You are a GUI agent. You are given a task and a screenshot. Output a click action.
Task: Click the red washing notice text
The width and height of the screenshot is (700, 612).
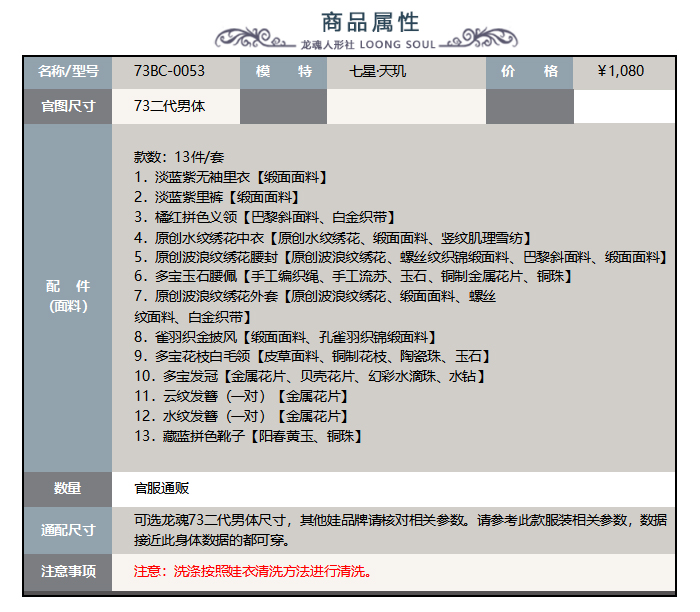[x=253, y=571]
